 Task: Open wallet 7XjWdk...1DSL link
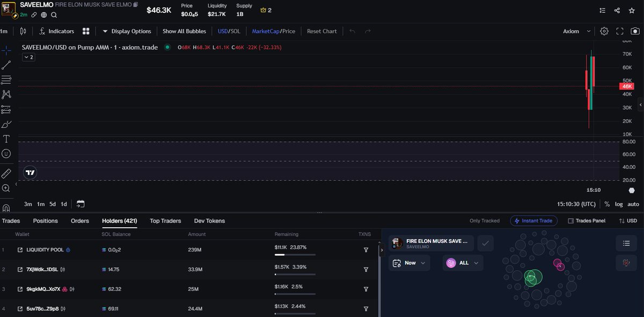click(x=20, y=269)
